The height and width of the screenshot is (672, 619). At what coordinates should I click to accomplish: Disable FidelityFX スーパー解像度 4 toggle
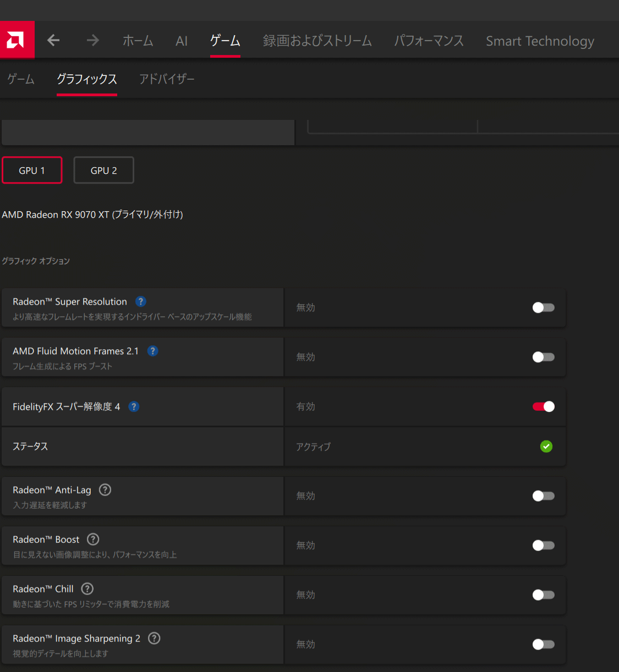(x=543, y=406)
